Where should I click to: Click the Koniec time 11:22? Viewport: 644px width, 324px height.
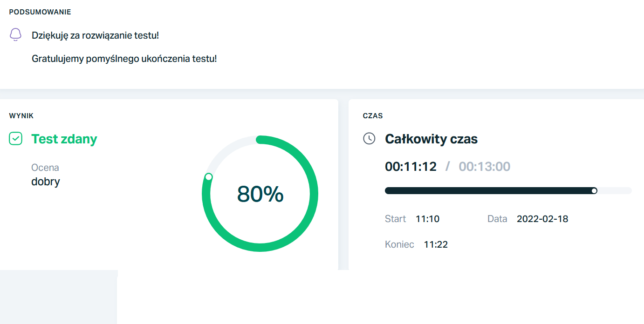[x=436, y=244]
